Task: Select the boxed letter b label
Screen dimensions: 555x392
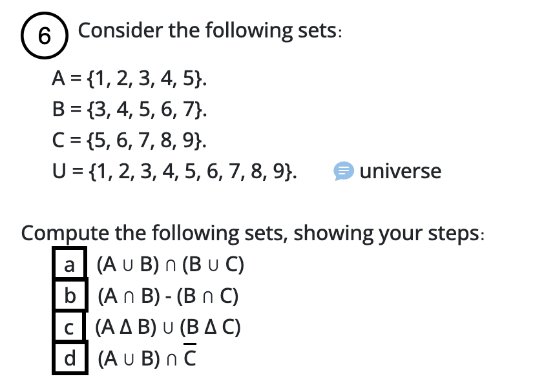Action: click(x=70, y=295)
